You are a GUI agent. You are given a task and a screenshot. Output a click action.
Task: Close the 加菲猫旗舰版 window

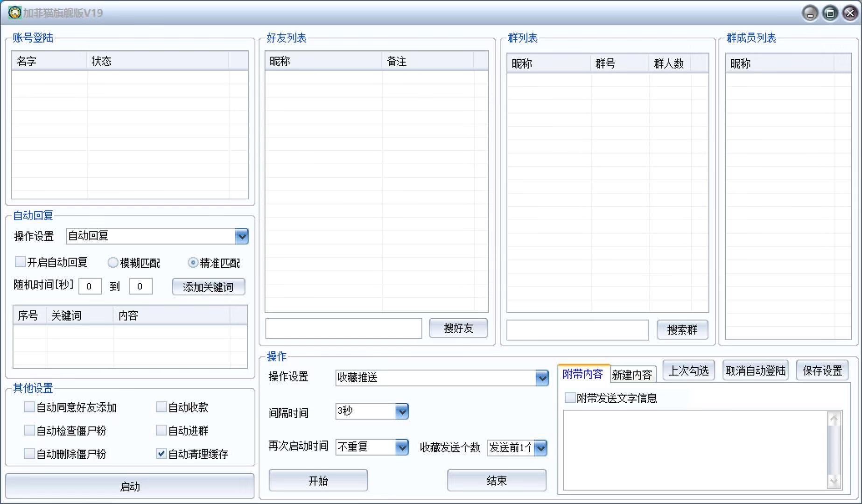click(x=850, y=13)
